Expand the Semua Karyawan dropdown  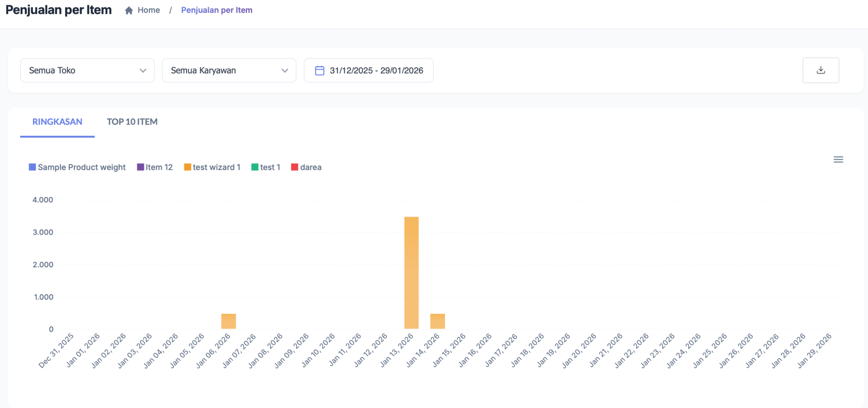pos(228,70)
